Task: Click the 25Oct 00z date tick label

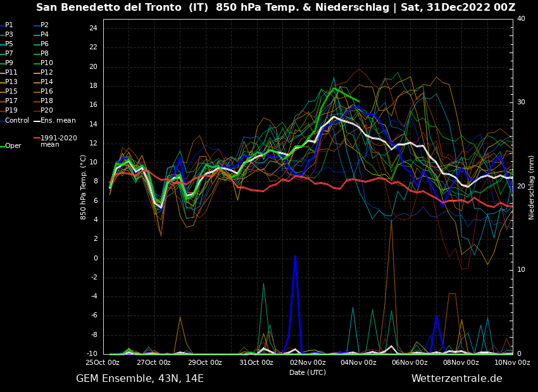Action: coord(103,363)
